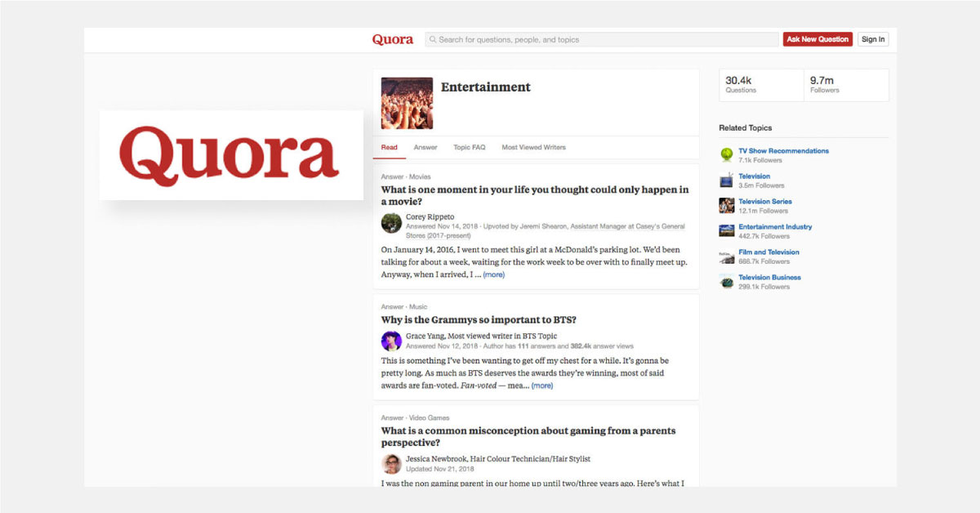Click Jessica Newbrook's avatar
This screenshot has height=513, width=980.
click(x=391, y=464)
